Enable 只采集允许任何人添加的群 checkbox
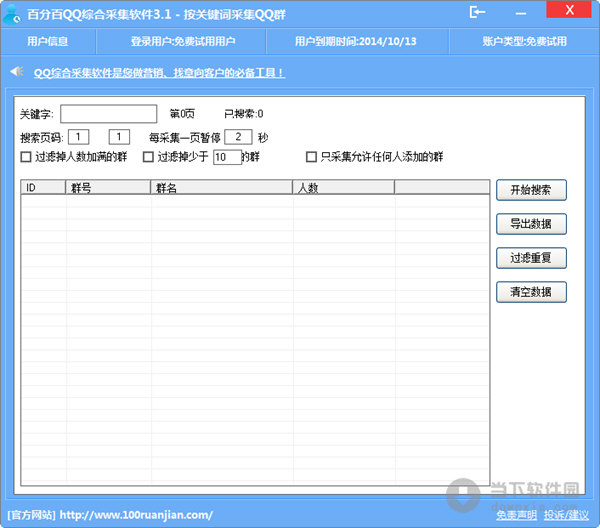Image resolution: width=600 pixels, height=528 pixels. point(311,157)
